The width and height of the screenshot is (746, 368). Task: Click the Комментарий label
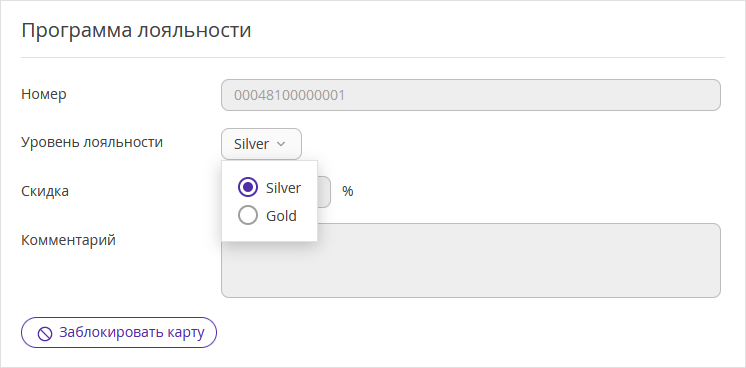tap(68, 240)
